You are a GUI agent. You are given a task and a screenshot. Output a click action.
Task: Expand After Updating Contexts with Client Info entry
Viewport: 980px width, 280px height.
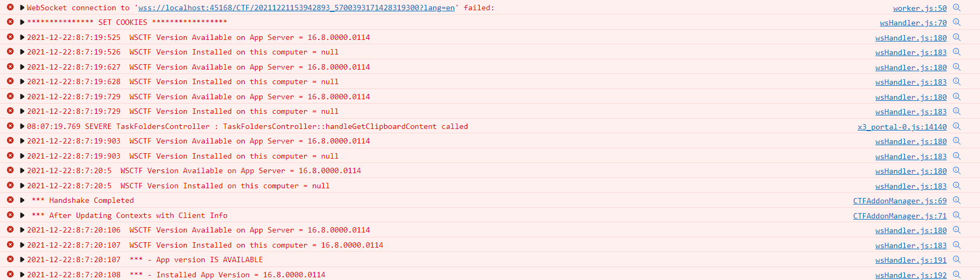22,215
